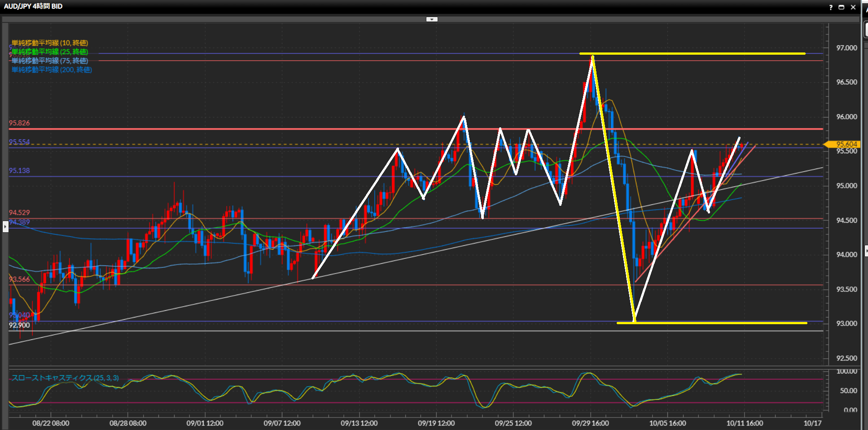Expand the right side panel arrow
868x430 pixels.
(866, 251)
